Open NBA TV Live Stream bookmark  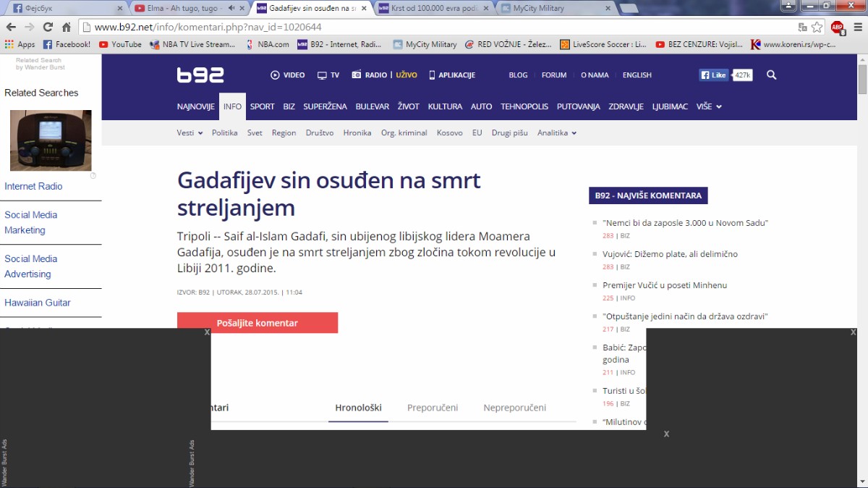click(192, 44)
